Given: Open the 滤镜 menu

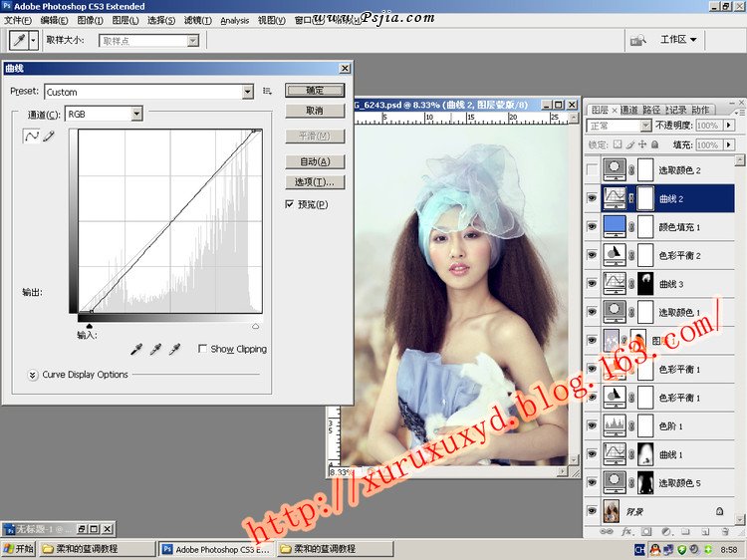Looking at the screenshot, I should 197,20.
